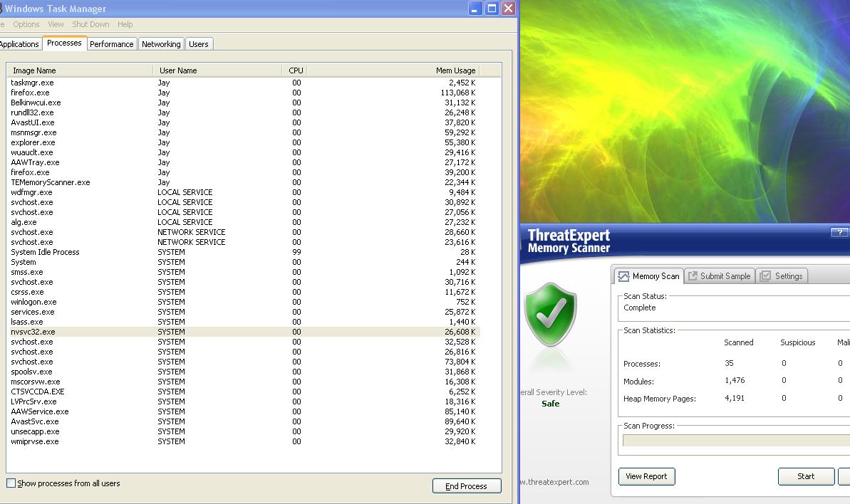Viewport: 850px width, 504px height.
Task: Sort the list by Image Name header
Action: [x=34, y=70]
